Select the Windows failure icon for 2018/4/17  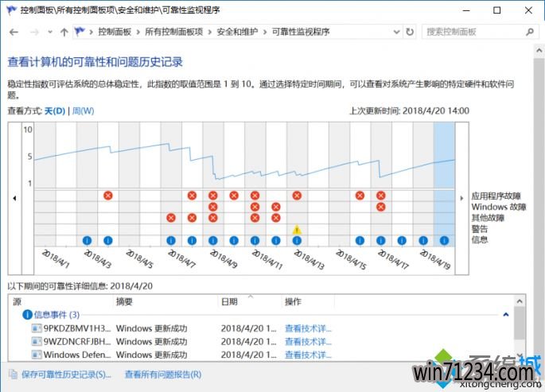pyautogui.click(x=381, y=207)
